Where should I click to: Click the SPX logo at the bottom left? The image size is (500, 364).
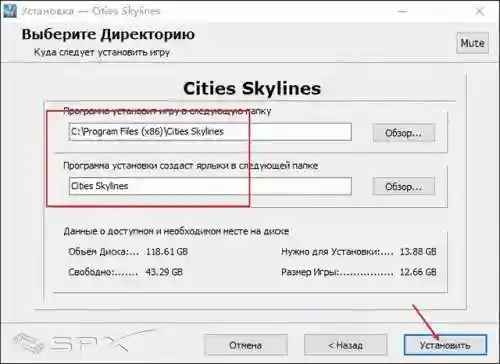pyautogui.click(x=83, y=341)
